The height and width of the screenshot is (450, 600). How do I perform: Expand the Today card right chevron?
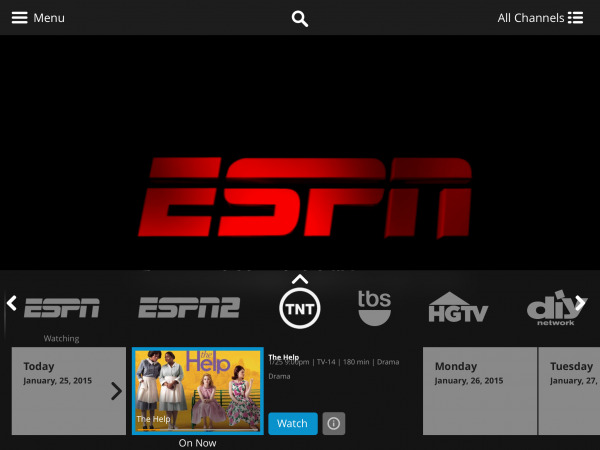click(116, 391)
